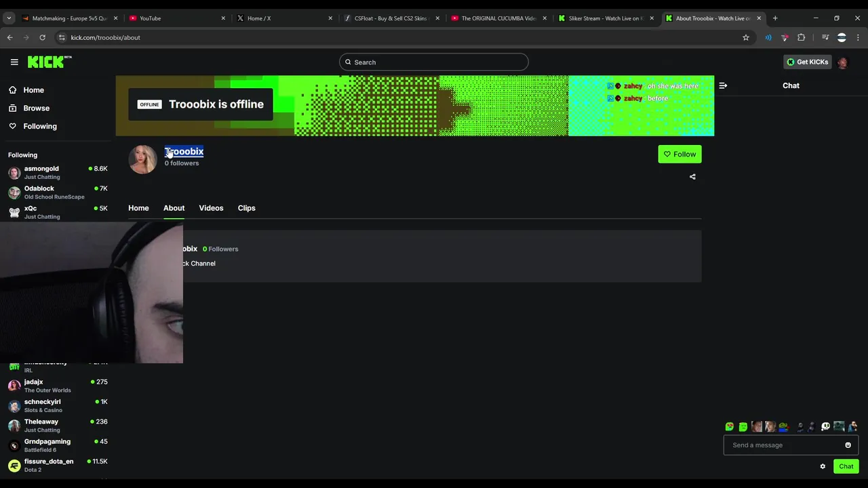This screenshot has width=868, height=488.
Task: Go back in browser
Action: (x=9, y=37)
